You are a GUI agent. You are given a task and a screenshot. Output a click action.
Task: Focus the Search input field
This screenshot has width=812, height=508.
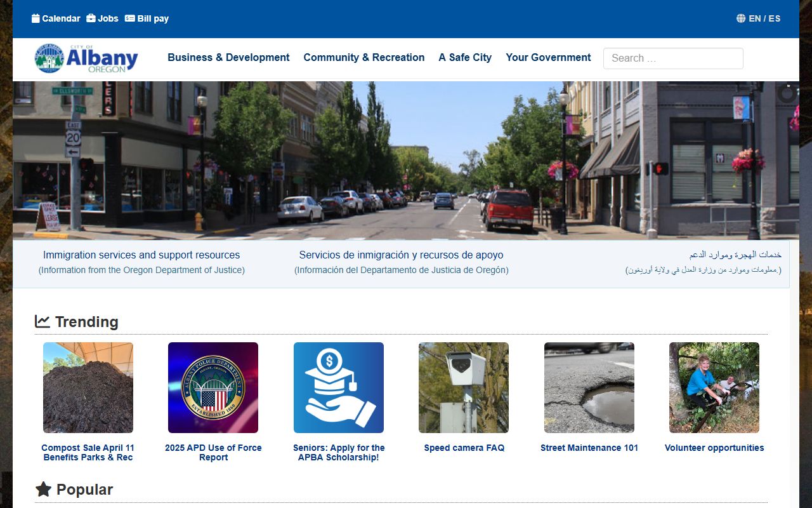tap(673, 58)
